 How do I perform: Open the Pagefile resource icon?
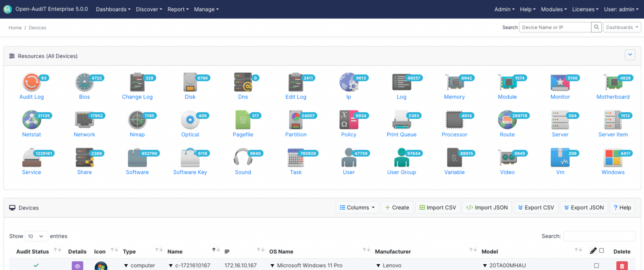point(243,120)
